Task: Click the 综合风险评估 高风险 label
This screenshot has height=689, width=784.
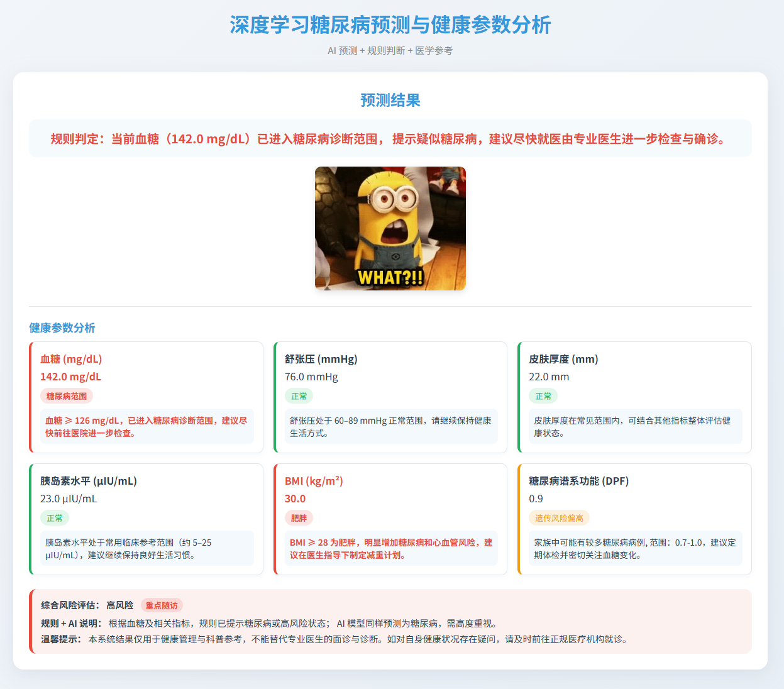Action: pos(87,605)
